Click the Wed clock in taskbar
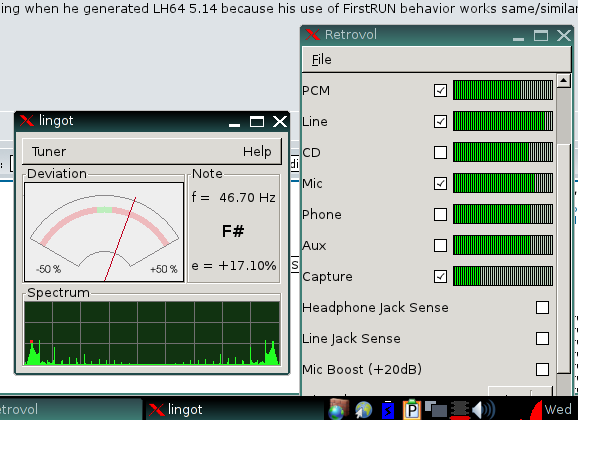The width and height of the screenshot is (600, 450). tap(558, 409)
